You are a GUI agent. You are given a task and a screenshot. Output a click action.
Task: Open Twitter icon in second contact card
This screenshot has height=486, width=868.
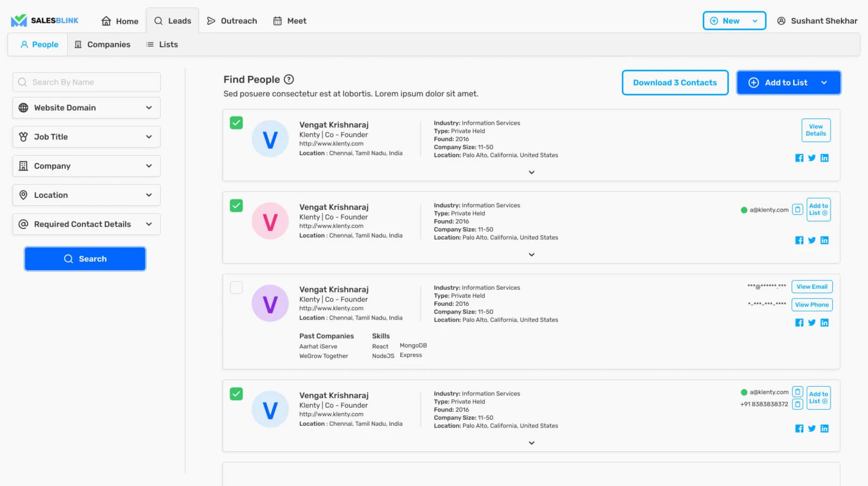[812, 240]
